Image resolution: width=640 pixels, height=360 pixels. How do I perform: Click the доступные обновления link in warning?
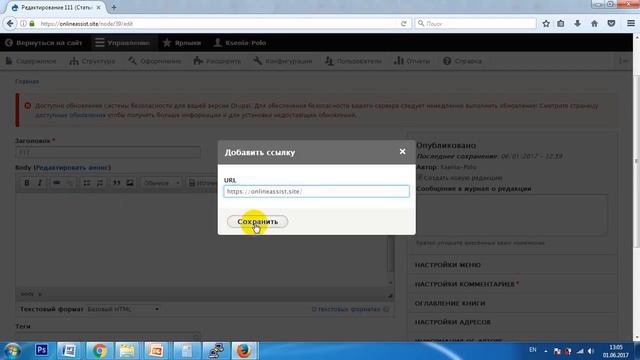pyautogui.click(x=70, y=115)
